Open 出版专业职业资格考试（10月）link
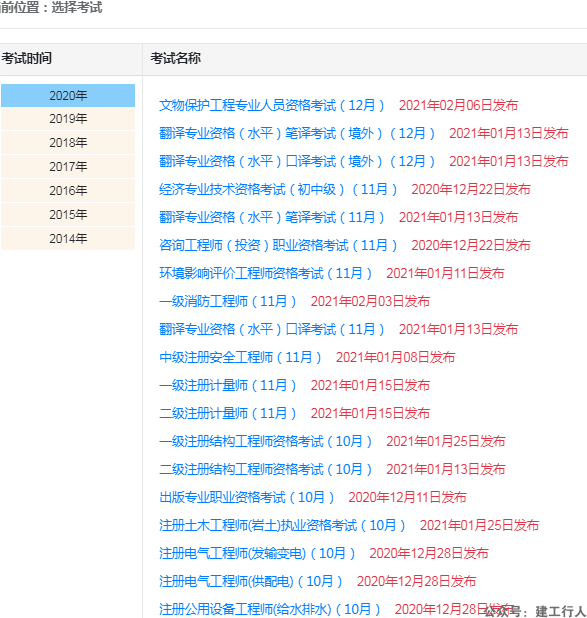Screen dimensions: 587x618 [246, 497]
